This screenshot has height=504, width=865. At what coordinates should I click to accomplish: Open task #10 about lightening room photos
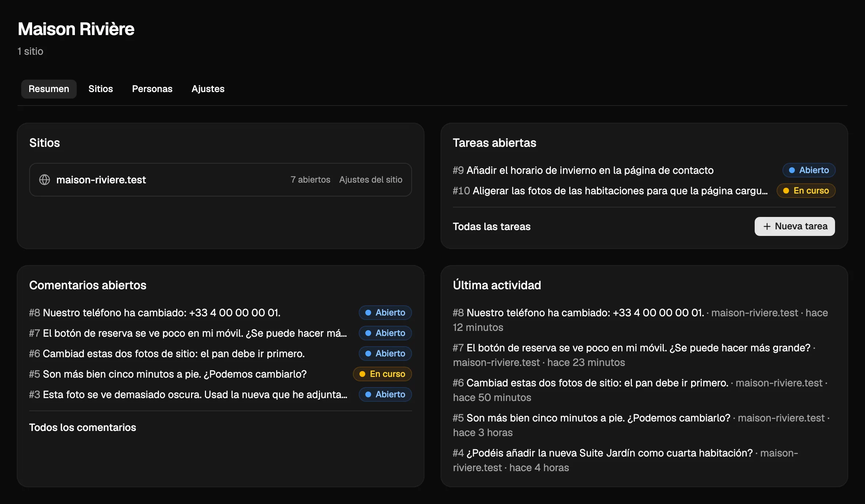tap(610, 191)
